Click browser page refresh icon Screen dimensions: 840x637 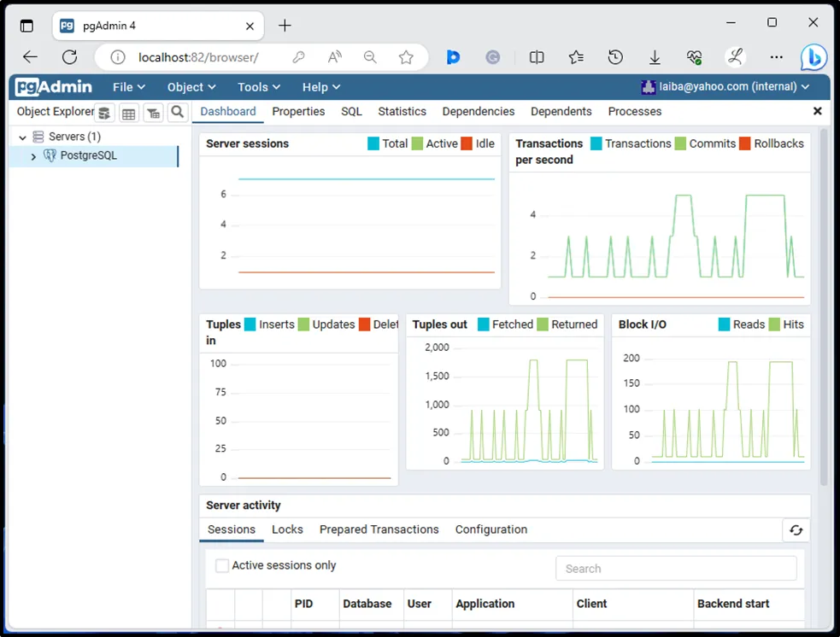point(70,57)
